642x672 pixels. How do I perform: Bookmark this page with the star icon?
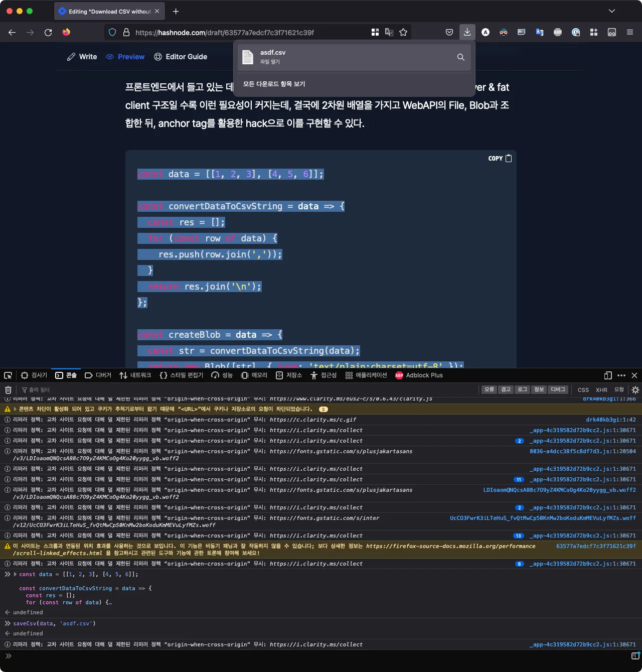403,32
